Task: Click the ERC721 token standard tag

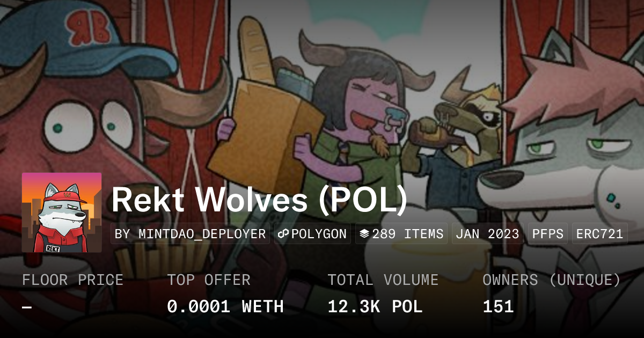Action: tap(599, 234)
